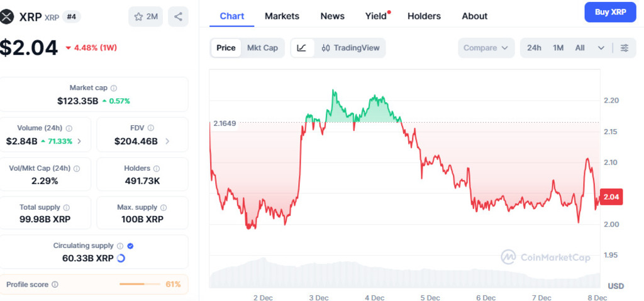
Task: Open the Markets tab
Action: [x=282, y=16]
